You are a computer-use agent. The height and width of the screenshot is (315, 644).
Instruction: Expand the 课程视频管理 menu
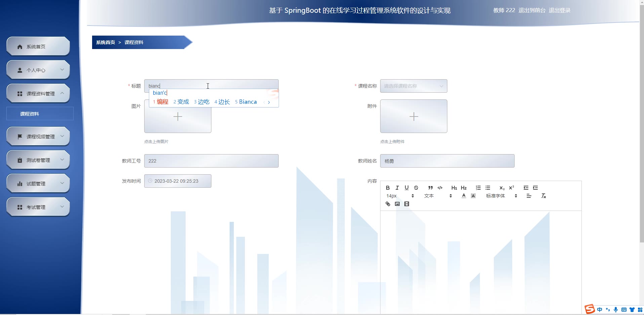coord(38,136)
